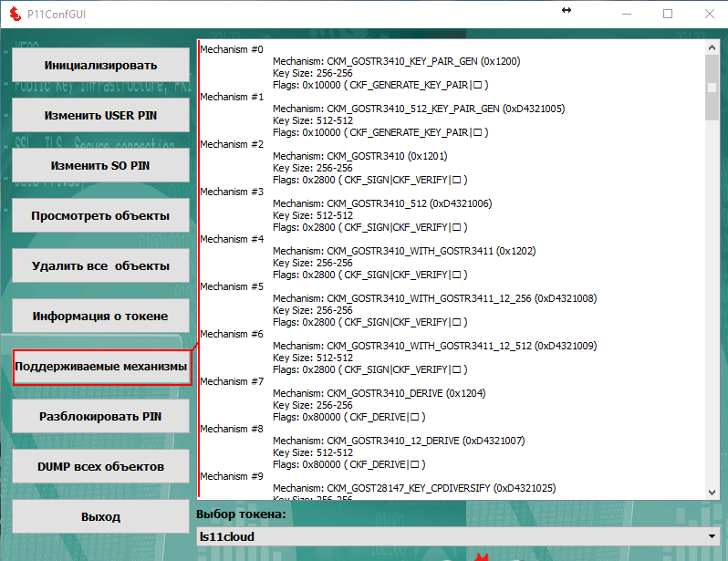Click the Mechanism #8 heading
The image size is (728, 561).
[x=231, y=429]
